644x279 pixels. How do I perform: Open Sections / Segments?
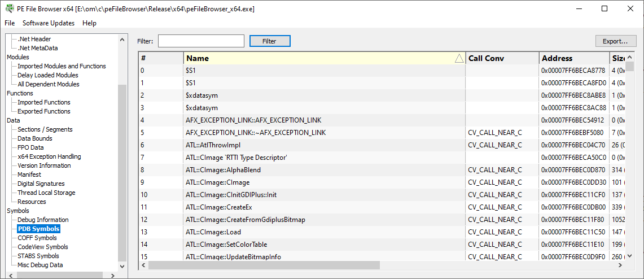45,129
